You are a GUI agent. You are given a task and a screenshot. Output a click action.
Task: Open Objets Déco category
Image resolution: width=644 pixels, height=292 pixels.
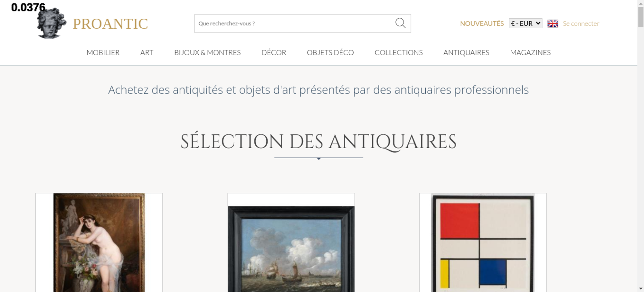tap(330, 52)
